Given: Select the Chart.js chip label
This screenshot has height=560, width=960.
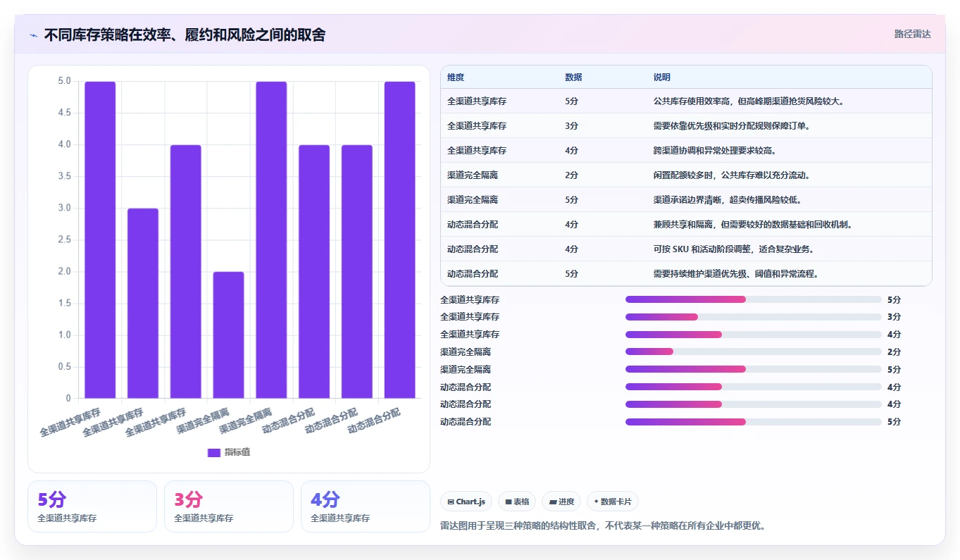Looking at the screenshot, I should click(470, 502).
